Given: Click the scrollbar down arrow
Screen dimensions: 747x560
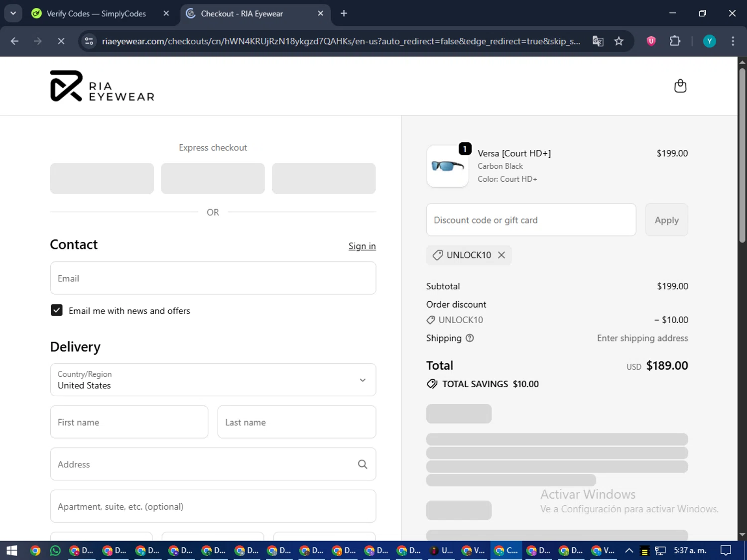Looking at the screenshot, I should tap(742, 535).
